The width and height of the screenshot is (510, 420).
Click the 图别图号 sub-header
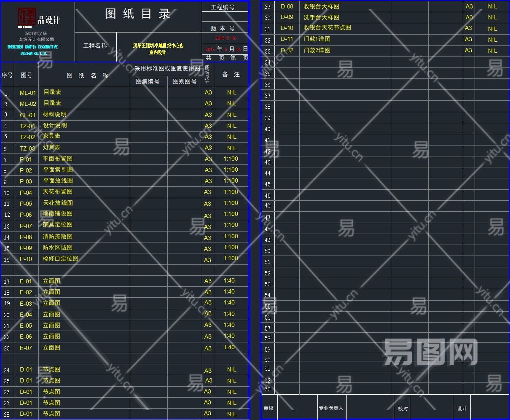[x=185, y=81]
